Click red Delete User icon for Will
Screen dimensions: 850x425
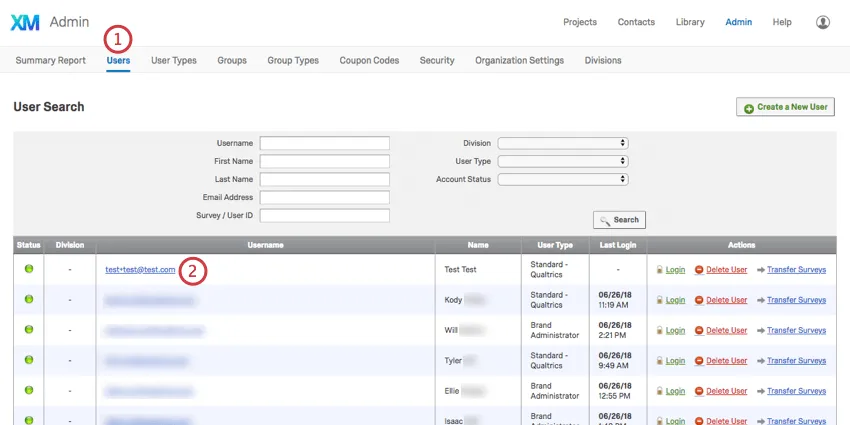coord(700,330)
